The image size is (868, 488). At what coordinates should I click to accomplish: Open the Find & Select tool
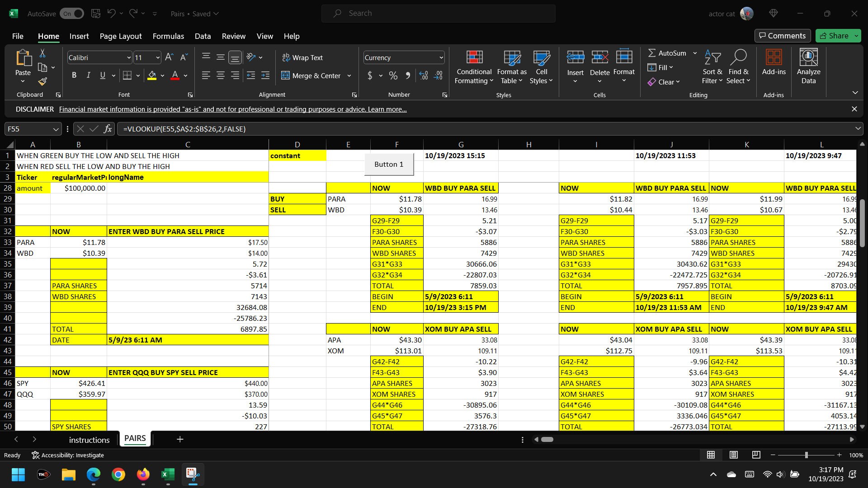[738, 67]
